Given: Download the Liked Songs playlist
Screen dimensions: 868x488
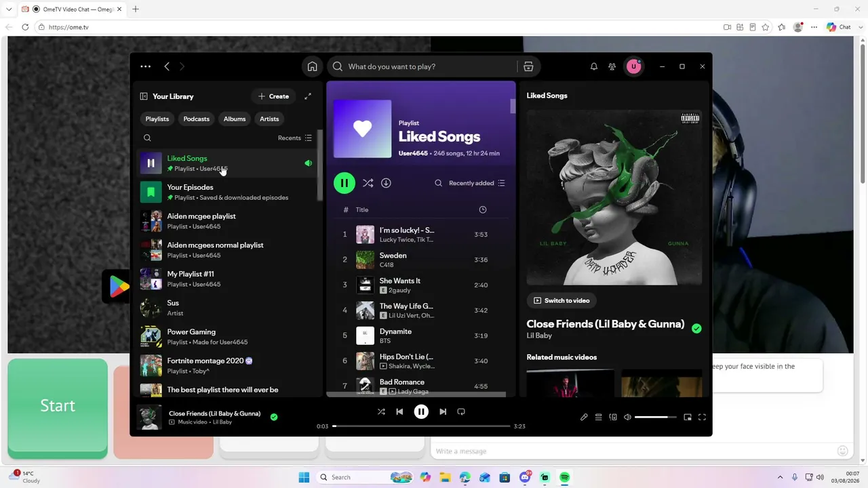Looking at the screenshot, I should pyautogui.click(x=386, y=183).
